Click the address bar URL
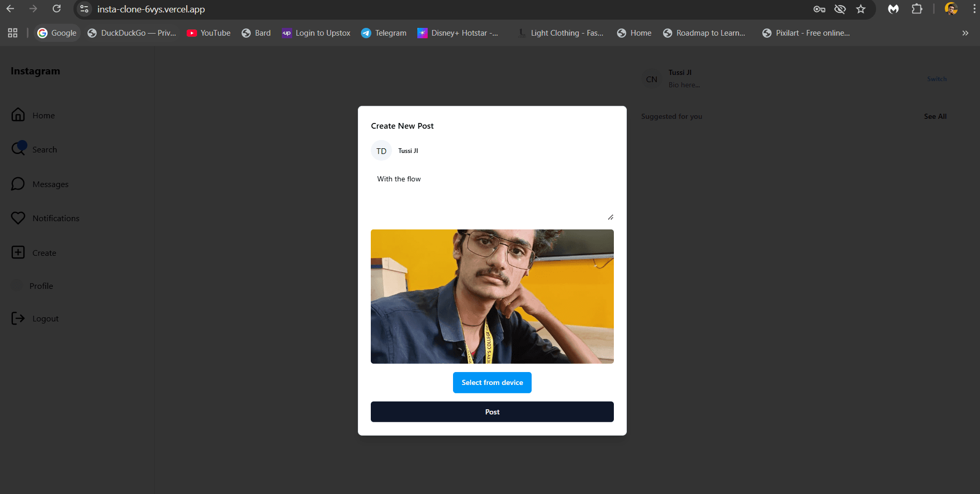The image size is (980, 494). 151,9
